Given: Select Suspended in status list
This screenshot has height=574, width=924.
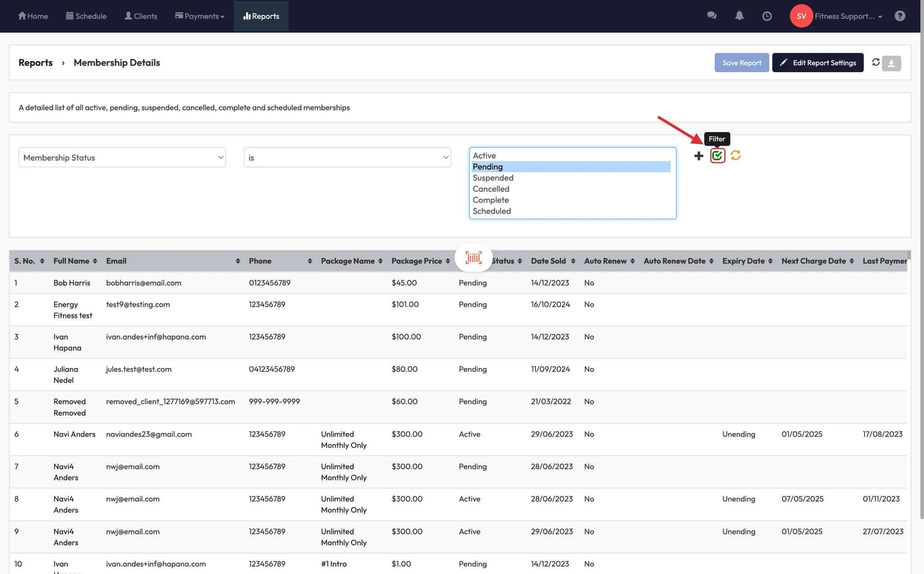Looking at the screenshot, I should click(493, 178).
